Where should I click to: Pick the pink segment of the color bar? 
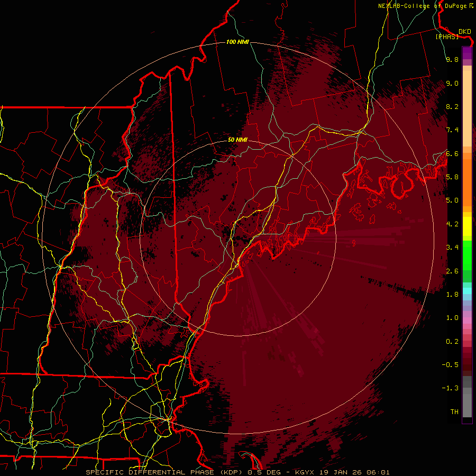467,321
